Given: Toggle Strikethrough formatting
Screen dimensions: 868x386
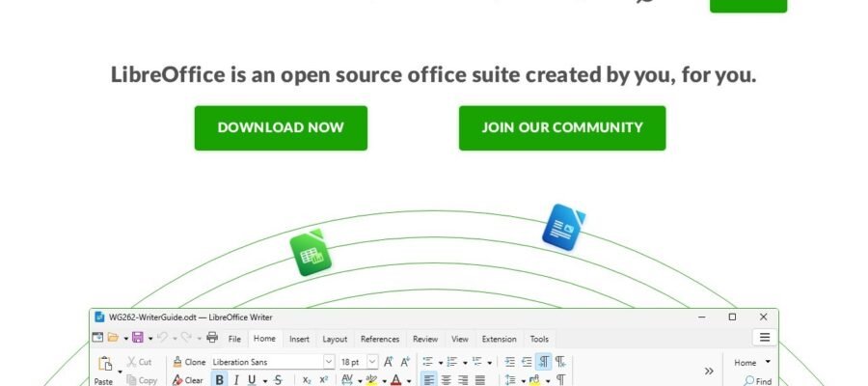Looking at the screenshot, I should pyautogui.click(x=278, y=380).
